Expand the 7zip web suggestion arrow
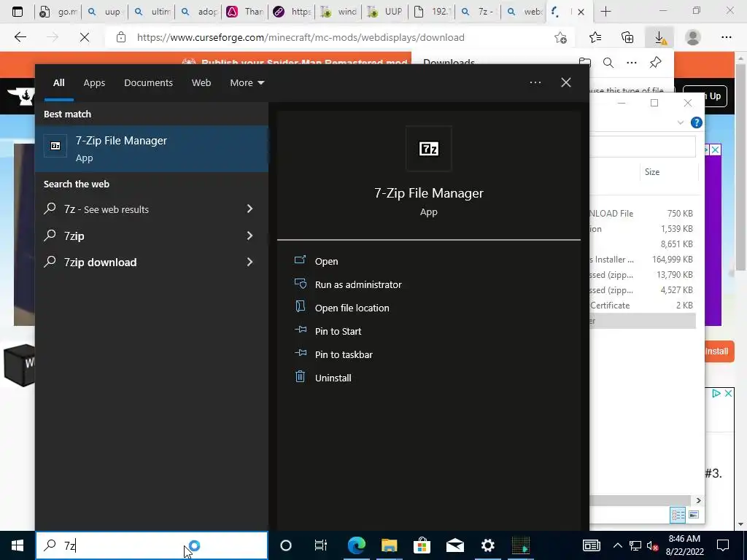The height and width of the screenshot is (560, 747). (x=249, y=236)
